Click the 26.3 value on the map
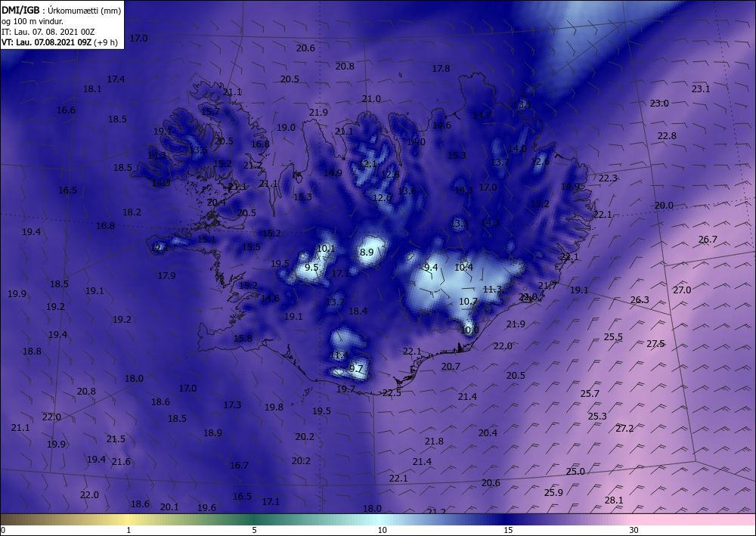 click(640, 300)
